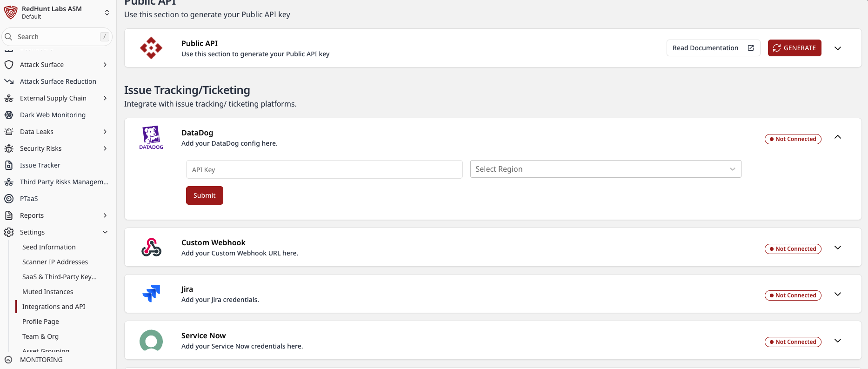Generate a Public API key
The image size is (868, 369).
(794, 48)
